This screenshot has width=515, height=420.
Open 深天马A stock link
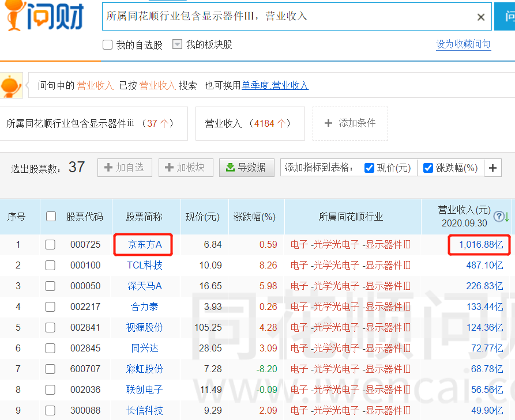[x=145, y=286]
